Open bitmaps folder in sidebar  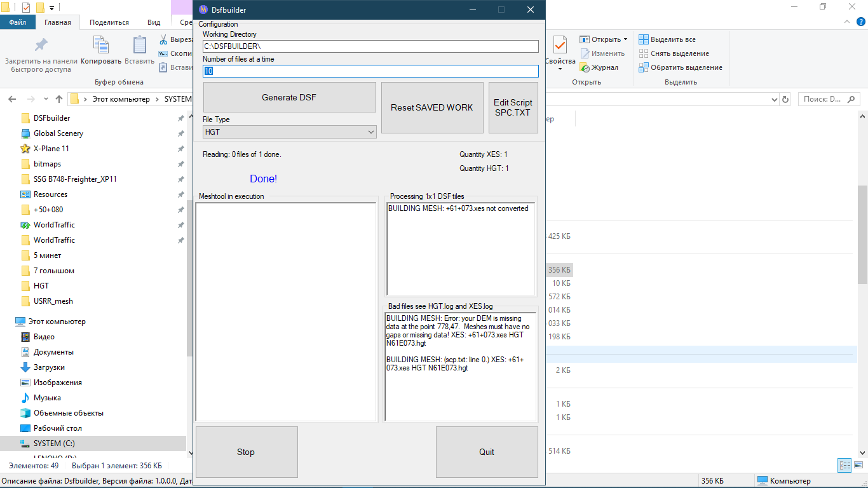click(x=48, y=164)
